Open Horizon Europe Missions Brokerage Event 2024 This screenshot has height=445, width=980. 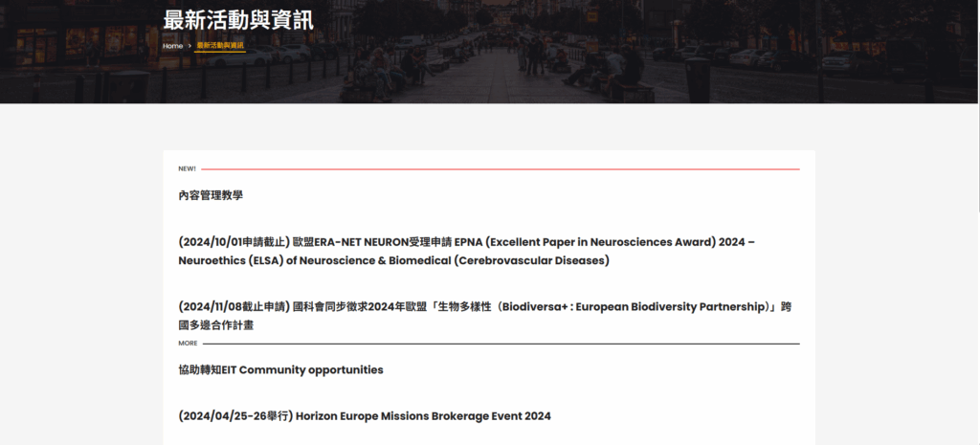pos(423,416)
